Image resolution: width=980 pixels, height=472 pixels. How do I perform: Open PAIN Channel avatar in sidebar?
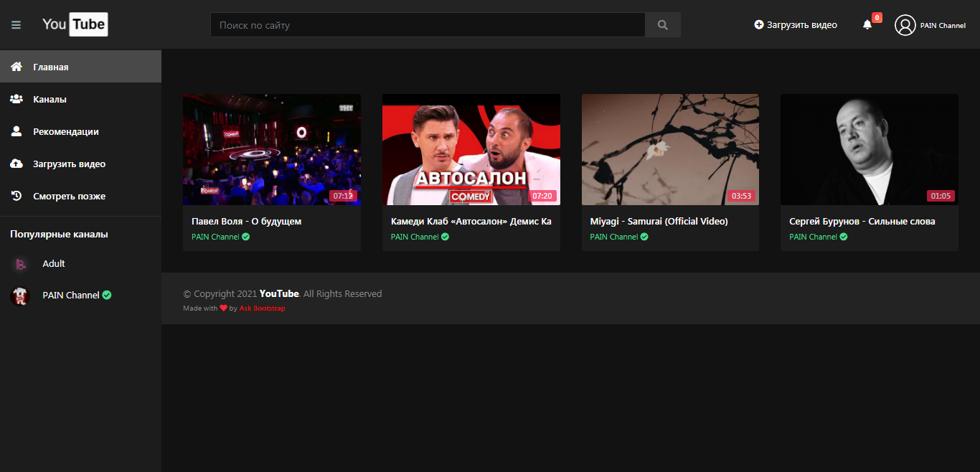point(20,296)
